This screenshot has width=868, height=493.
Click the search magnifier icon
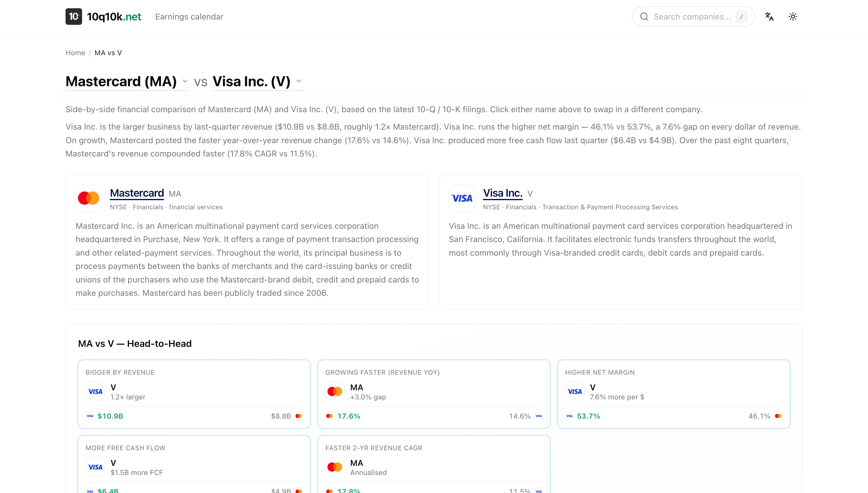tap(645, 16)
